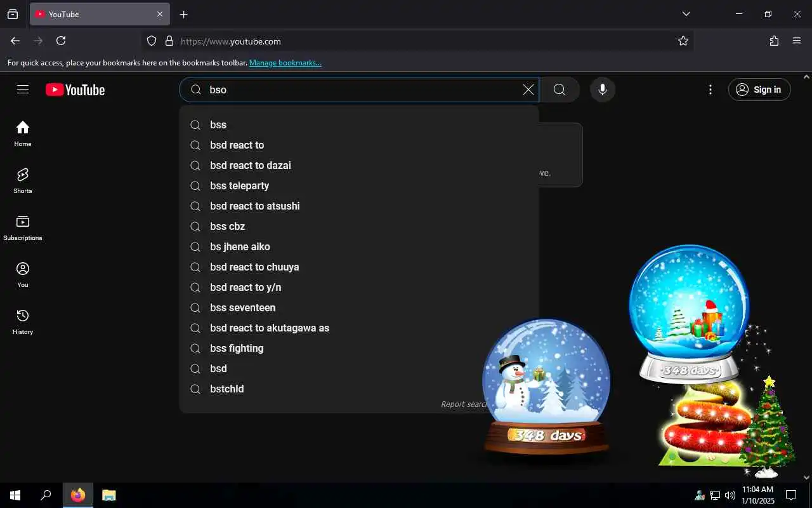This screenshot has width=812, height=508.
Task: Choose suggestion "bsd react to y/n"
Action: coord(359,288)
